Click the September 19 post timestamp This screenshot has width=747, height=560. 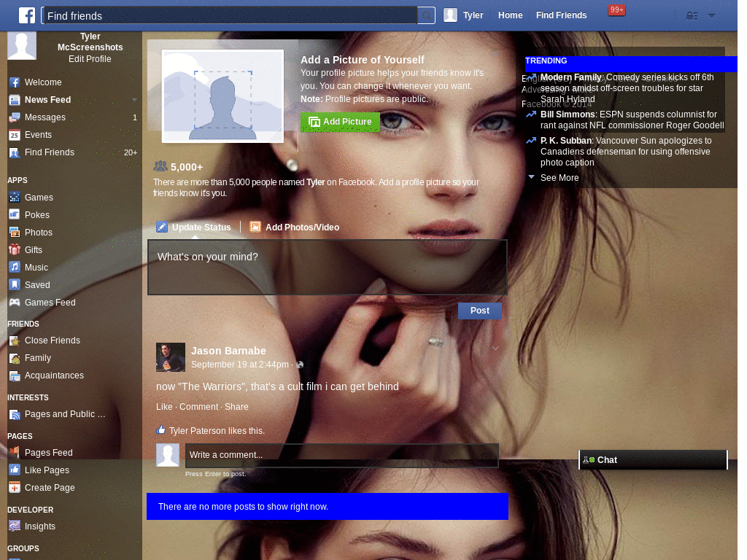239,365
